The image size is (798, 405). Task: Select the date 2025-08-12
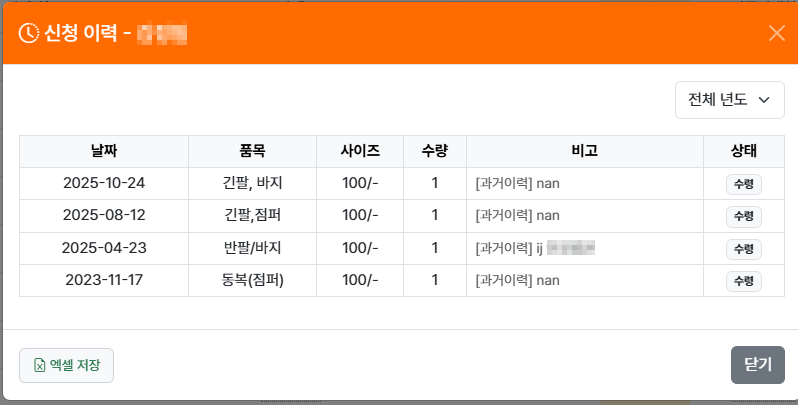click(104, 215)
